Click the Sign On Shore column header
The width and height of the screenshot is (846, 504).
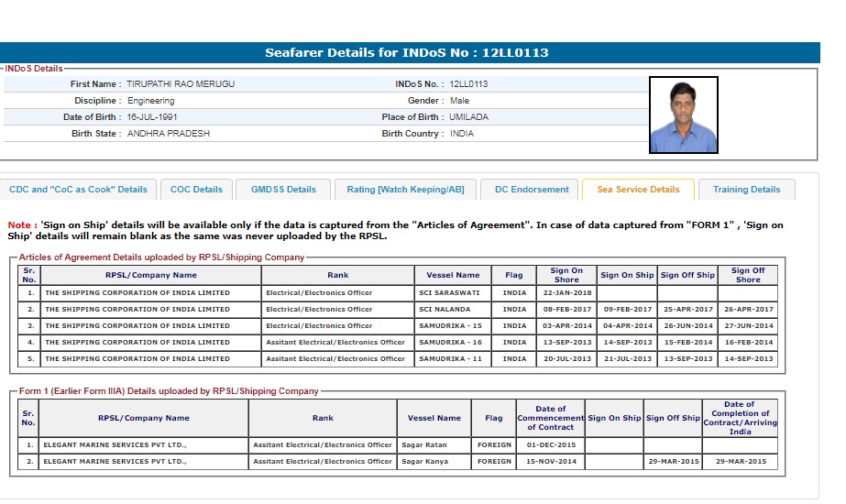(x=566, y=275)
